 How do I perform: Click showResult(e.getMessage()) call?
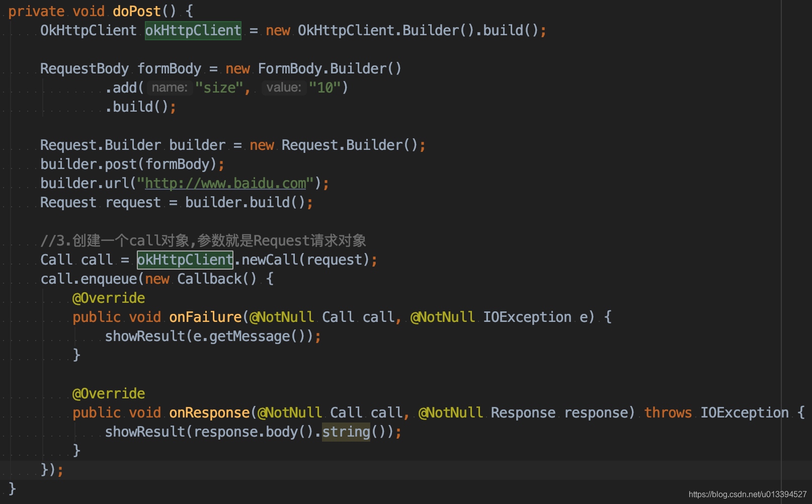pyautogui.click(x=213, y=336)
